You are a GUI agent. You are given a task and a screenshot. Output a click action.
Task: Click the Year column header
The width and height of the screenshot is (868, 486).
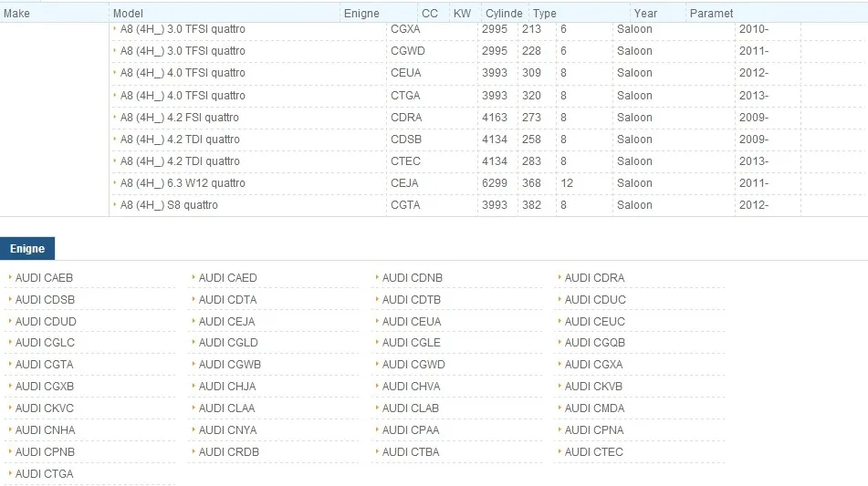click(x=645, y=14)
